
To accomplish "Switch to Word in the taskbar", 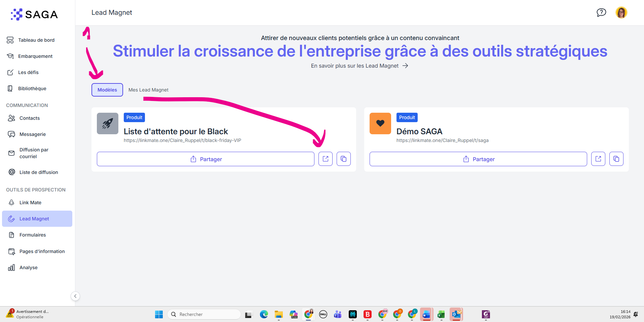I will tap(426, 314).
